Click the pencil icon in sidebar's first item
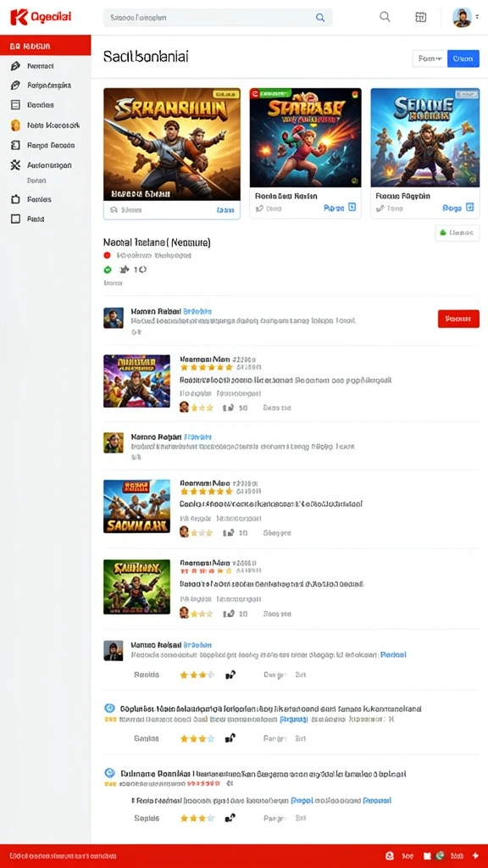488x868 pixels. 15,66
